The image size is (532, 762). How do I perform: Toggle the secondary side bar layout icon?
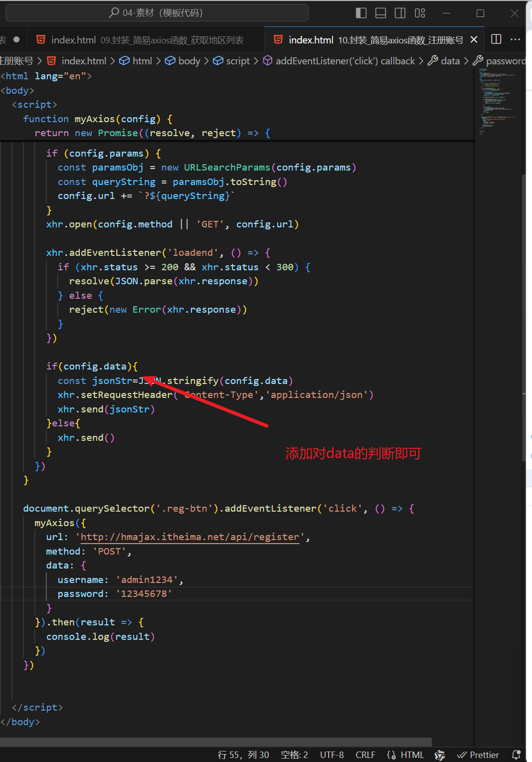point(400,13)
